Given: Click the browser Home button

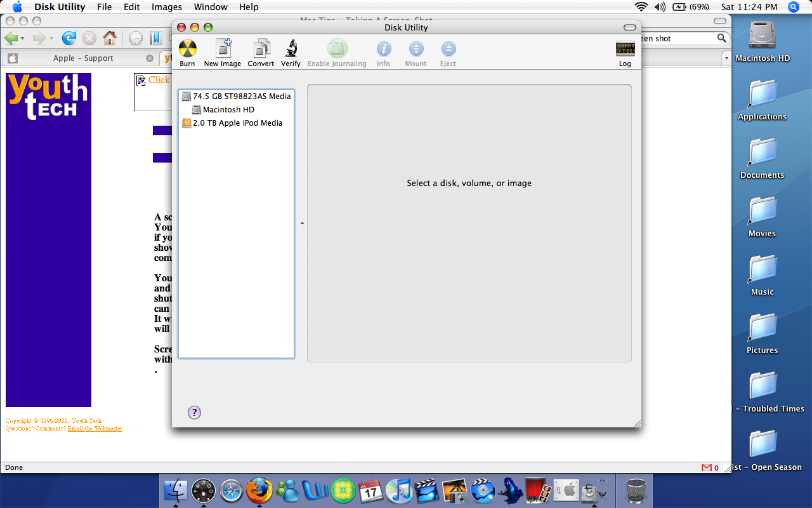Looking at the screenshot, I should point(110,38).
